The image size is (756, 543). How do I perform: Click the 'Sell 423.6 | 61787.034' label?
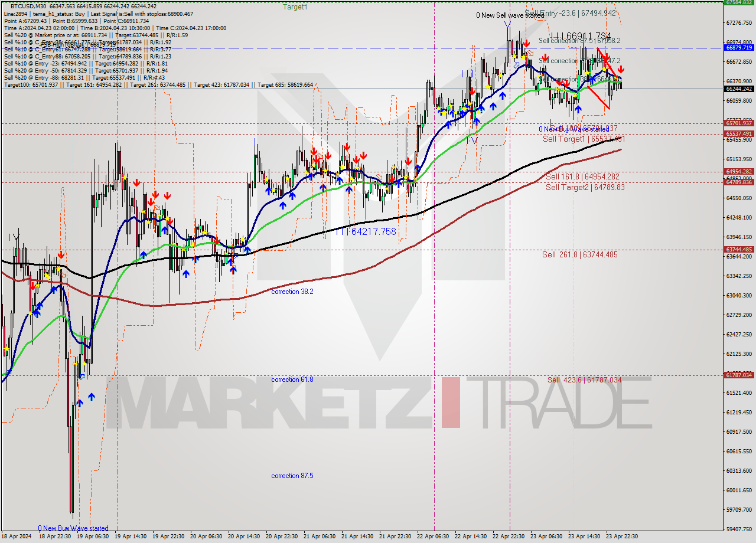(x=584, y=380)
